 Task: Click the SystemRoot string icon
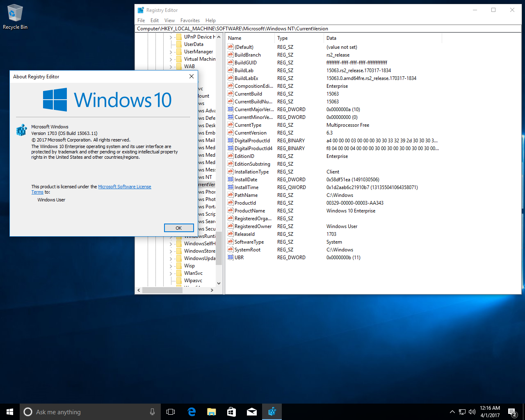point(231,249)
